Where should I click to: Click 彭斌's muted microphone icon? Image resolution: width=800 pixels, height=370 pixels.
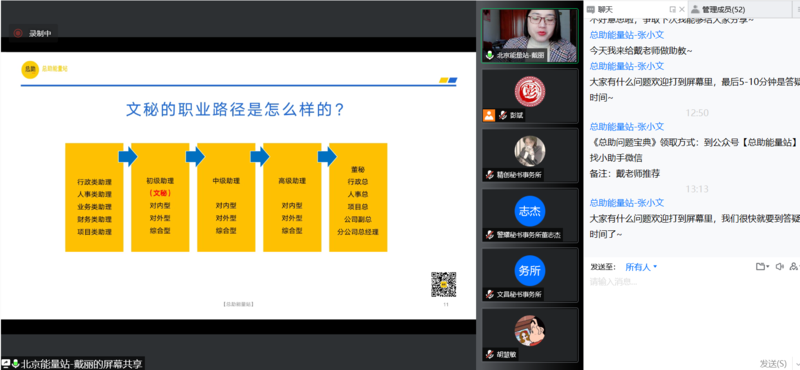click(503, 116)
